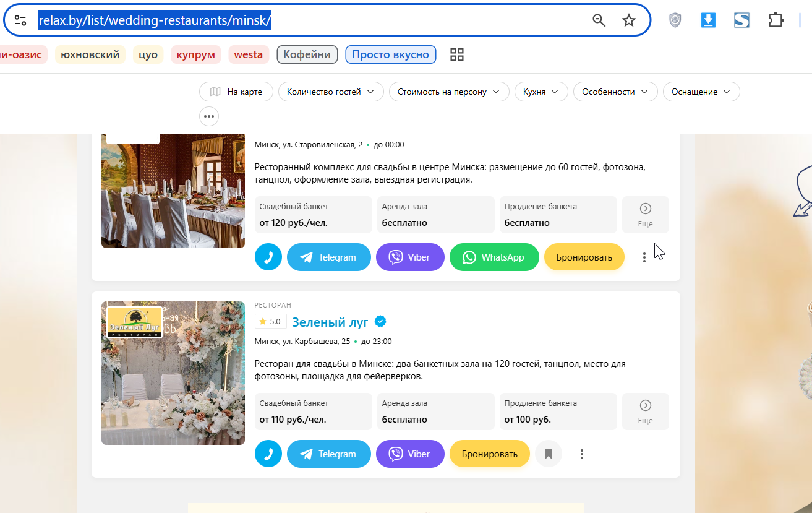The height and width of the screenshot is (513, 812).
Task: Open three-dot menu for Зеленый луг
Action: pos(582,454)
